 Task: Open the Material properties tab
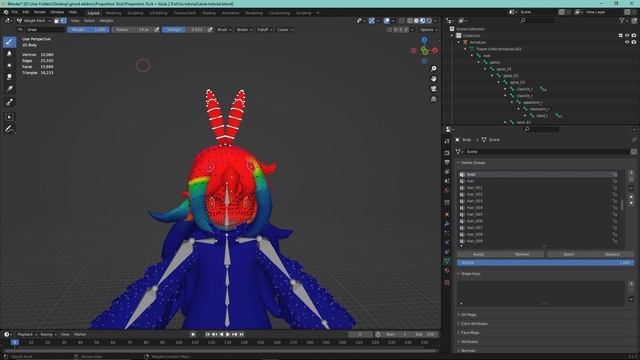tap(447, 271)
